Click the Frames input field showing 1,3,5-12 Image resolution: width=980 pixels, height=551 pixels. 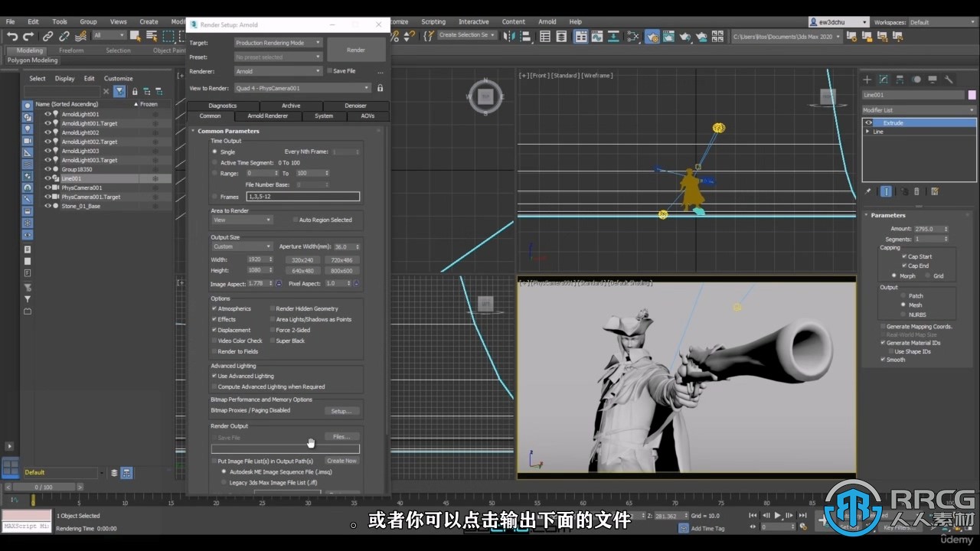[x=302, y=197]
